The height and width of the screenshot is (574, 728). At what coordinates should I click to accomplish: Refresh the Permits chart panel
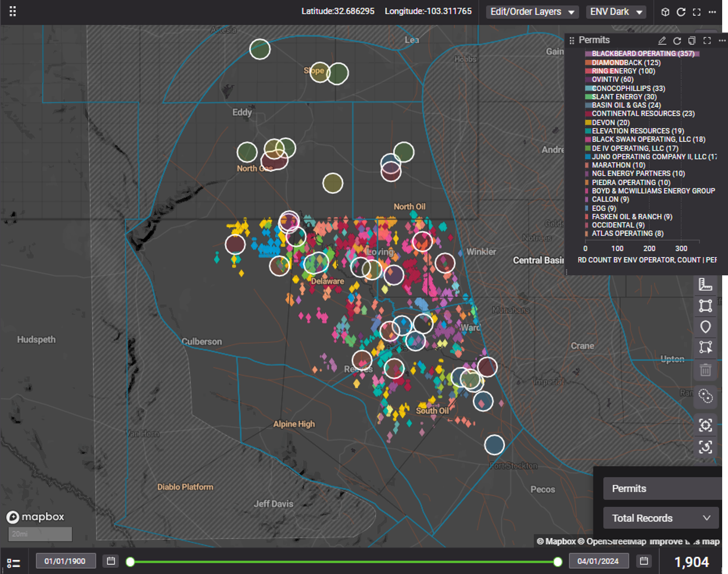click(677, 41)
